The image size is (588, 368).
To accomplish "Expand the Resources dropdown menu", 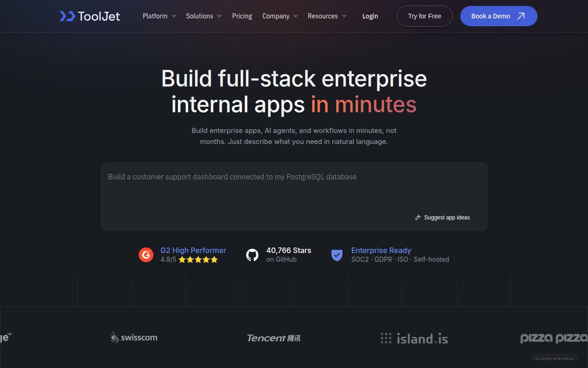I will pyautogui.click(x=327, y=16).
